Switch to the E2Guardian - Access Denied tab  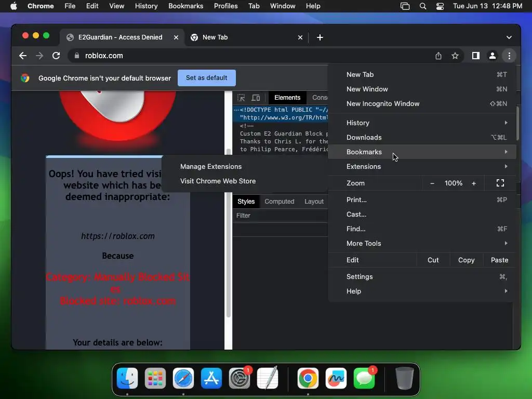[122, 37]
